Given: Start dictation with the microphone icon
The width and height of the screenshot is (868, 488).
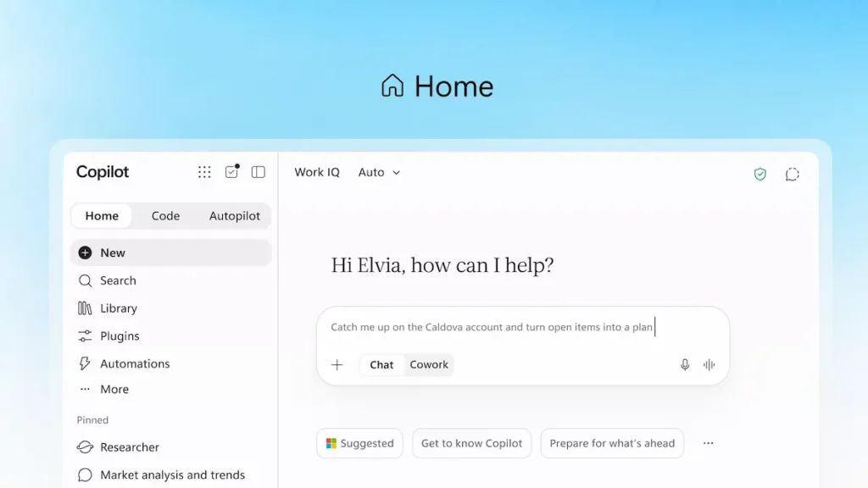Looking at the screenshot, I should [x=685, y=364].
